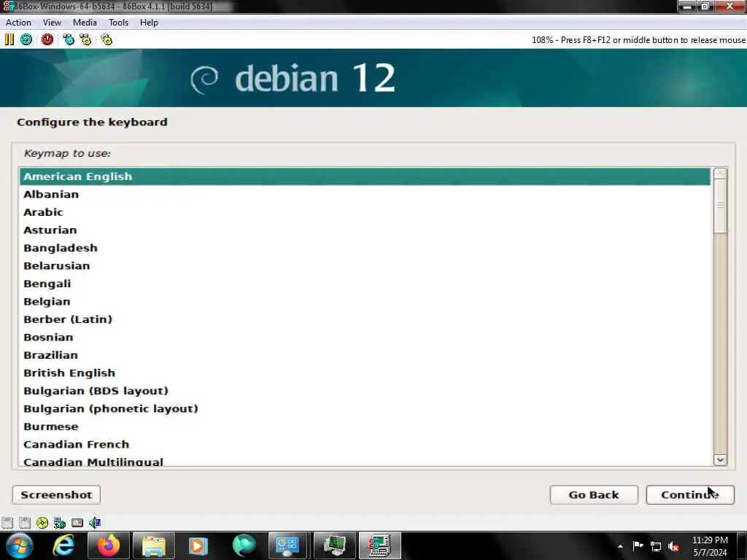This screenshot has height=560, width=747.
Task: Click the second floppy drive status icon
Action: pyautogui.click(x=25, y=523)
